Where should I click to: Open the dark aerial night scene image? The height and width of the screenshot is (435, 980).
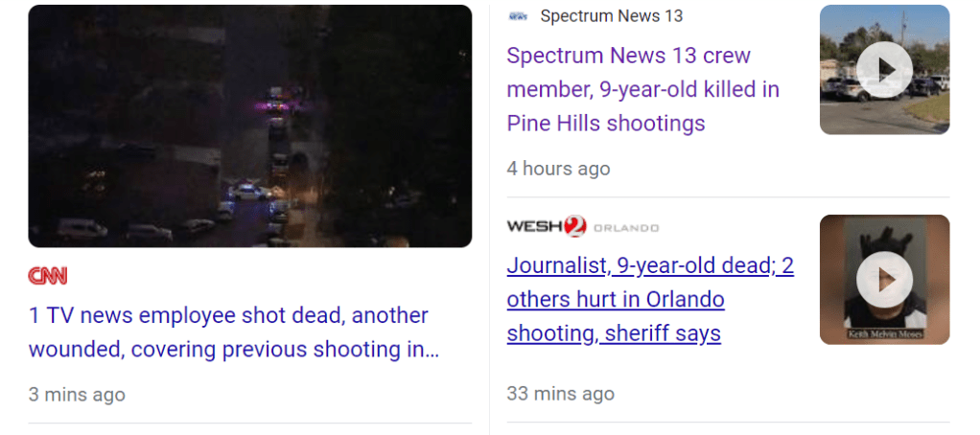click(x=250, y=126)
